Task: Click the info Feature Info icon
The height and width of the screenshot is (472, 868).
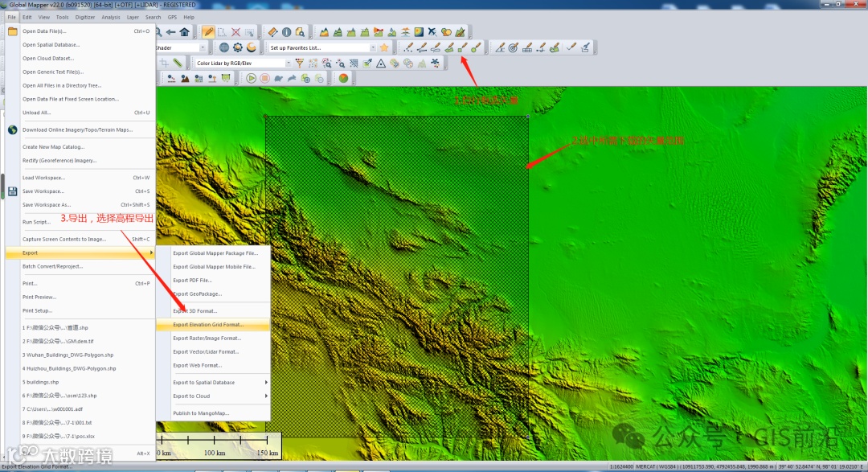Action: [287, 32]
